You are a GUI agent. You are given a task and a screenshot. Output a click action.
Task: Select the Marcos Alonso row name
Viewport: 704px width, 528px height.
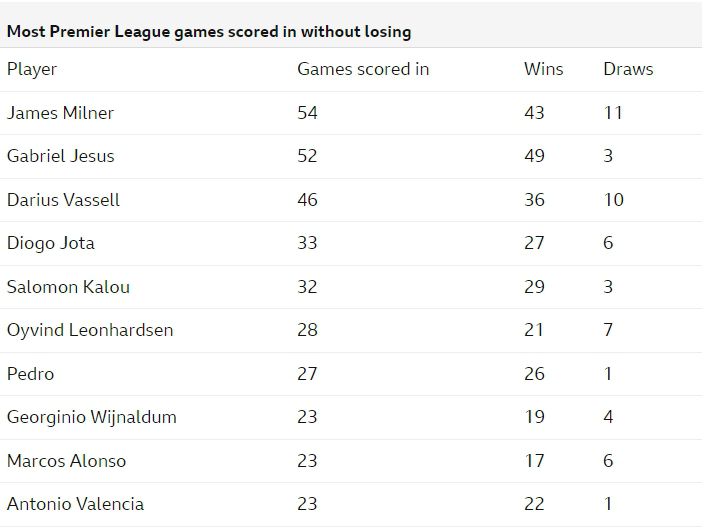(x=67, y=461)
